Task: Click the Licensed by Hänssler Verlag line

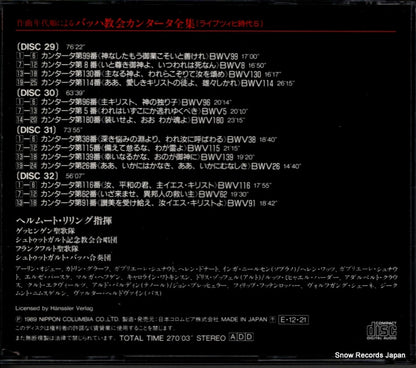Action: coord(54,308)
